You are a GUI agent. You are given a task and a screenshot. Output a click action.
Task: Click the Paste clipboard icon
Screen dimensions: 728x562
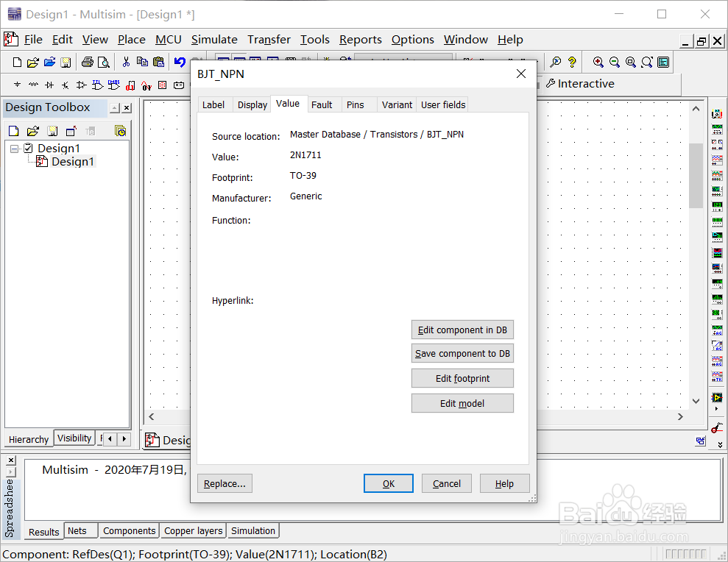tap(158, 63)
